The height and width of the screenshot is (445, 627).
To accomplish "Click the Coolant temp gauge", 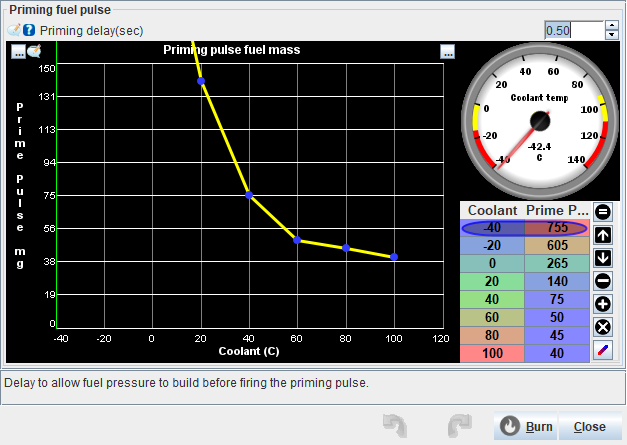I will (539, 121).
